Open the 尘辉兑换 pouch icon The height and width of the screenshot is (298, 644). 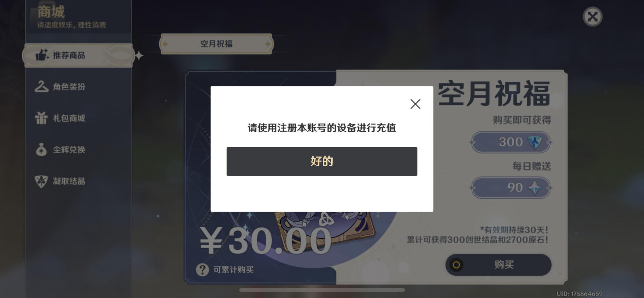pos(41,149)
